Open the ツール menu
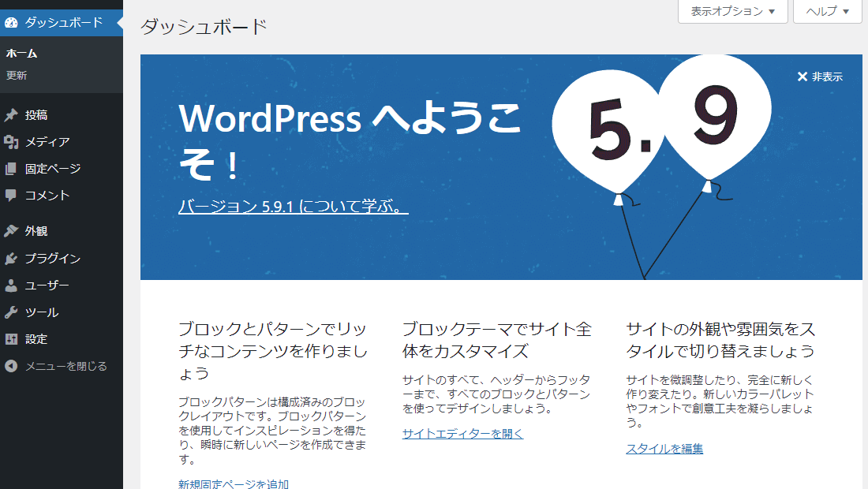The height and width of the screenshot is (489, 868). (62, 312)
